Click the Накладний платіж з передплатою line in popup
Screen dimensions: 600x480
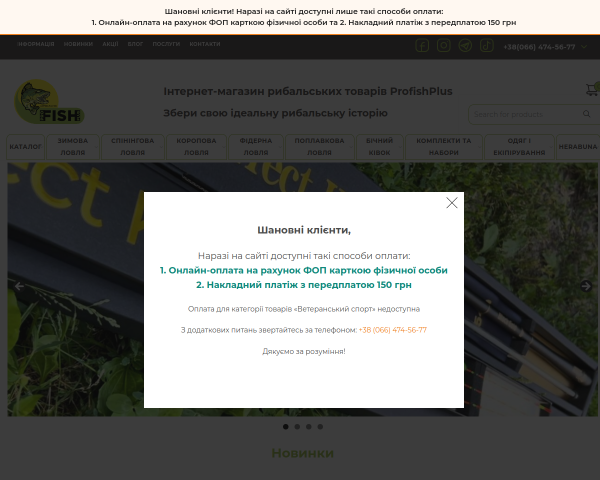(304, 285)
